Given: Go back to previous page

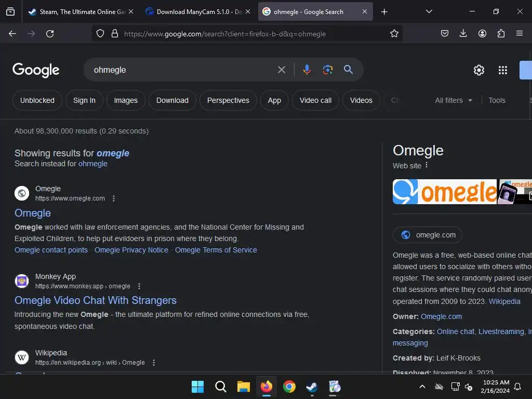Looking at the screenshot, I should 12,34.
